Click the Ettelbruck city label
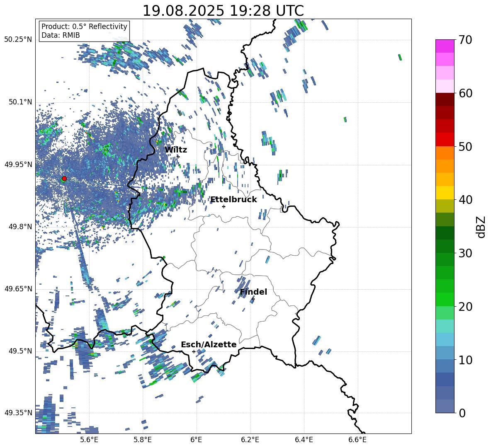491x448 pixels. (x=233, y=200)
